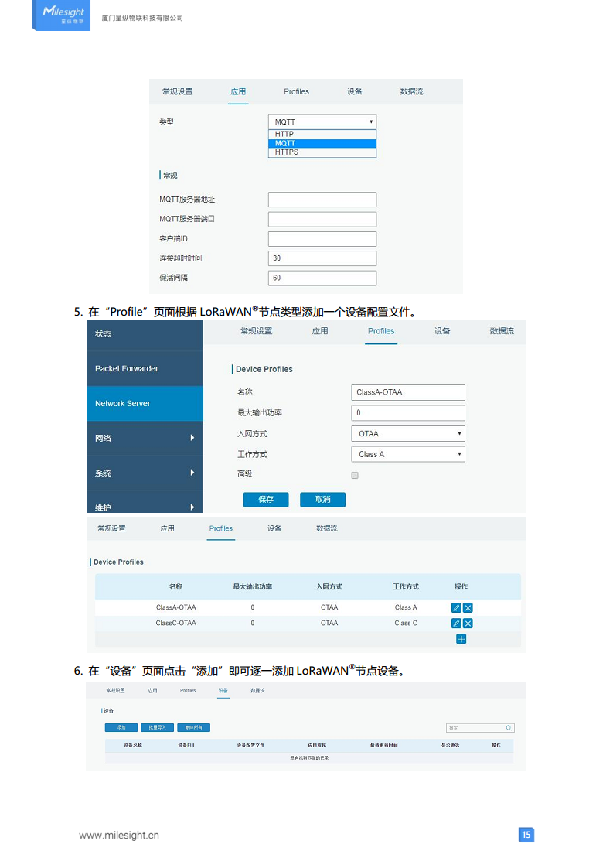Click the Class C cell in profiles table
613x868 pixels.
click(x=406, y=624)
